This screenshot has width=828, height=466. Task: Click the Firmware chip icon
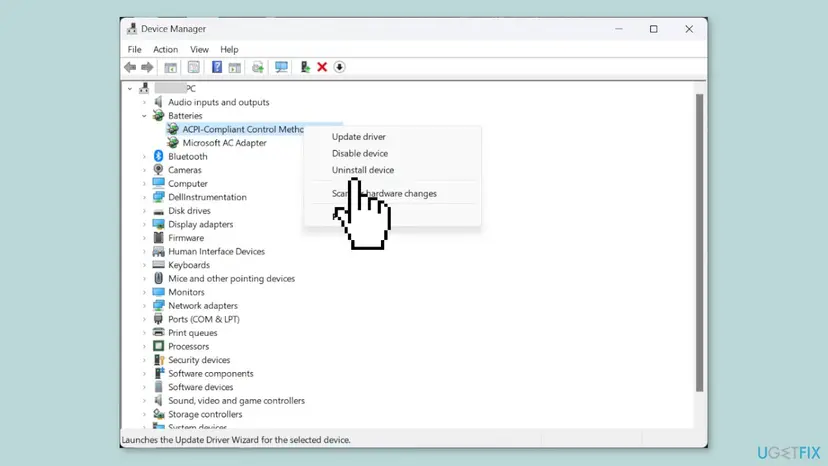click(x=158, y=238)
